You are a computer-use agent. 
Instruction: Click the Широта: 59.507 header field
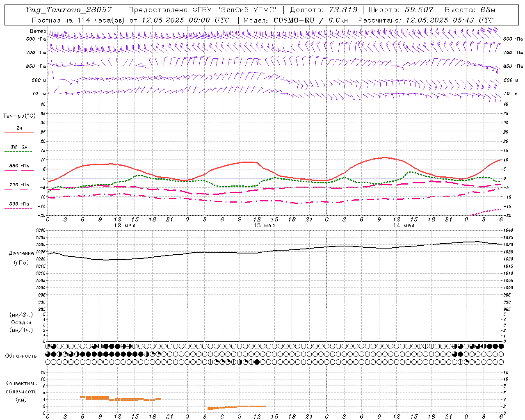401,10
